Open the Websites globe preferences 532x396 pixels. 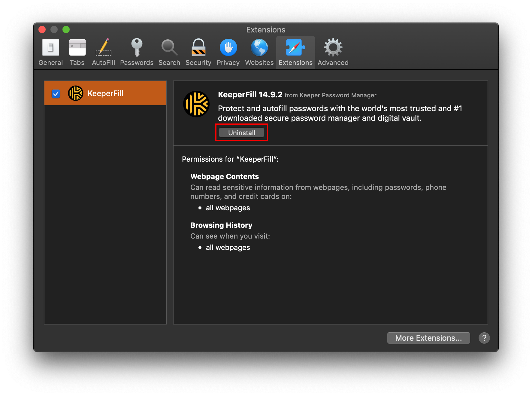point(259,48)
